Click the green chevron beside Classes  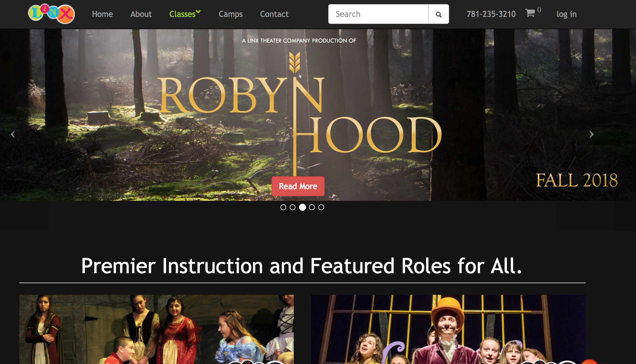pos(198,12)
